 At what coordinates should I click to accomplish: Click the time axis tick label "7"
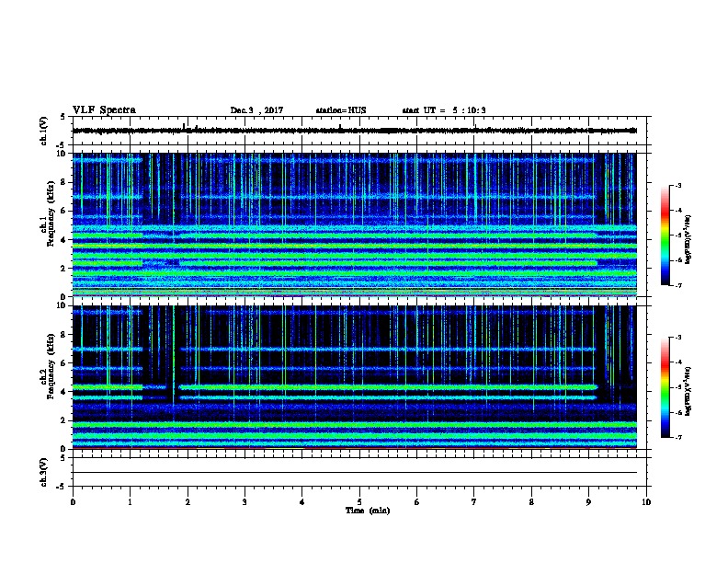(474, 502)
